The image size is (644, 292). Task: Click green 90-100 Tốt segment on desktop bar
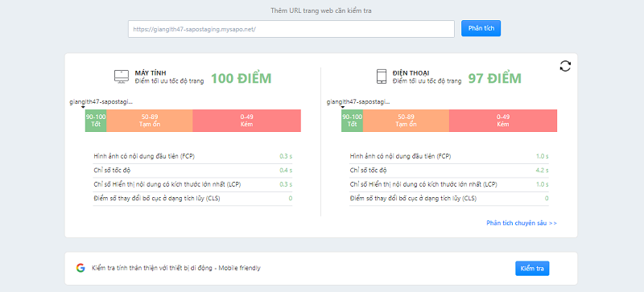pyautogui.click(x=96, y=121)
